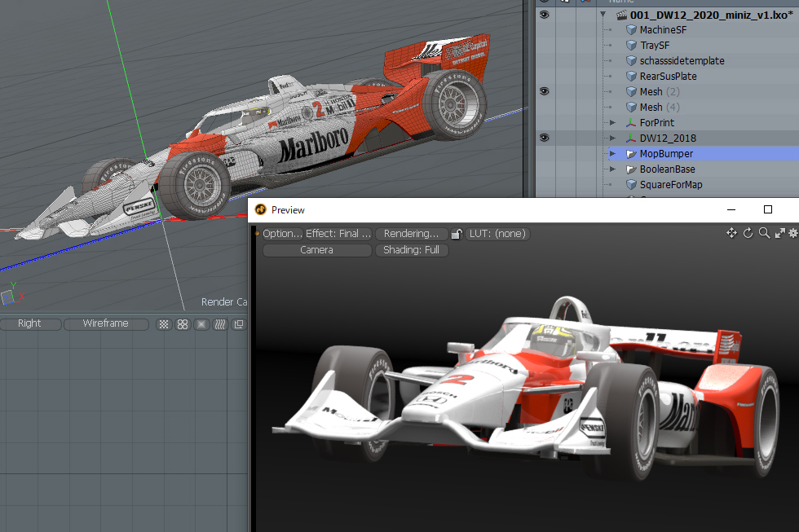Open the Wireframe shading dropdown
The height and width of the screenshot is (532, 799).
[x=106, y=323]
